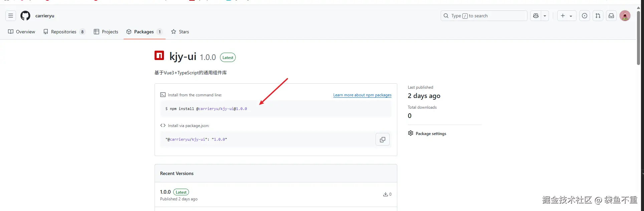Switch to the Projects tab

coord(106,32)
